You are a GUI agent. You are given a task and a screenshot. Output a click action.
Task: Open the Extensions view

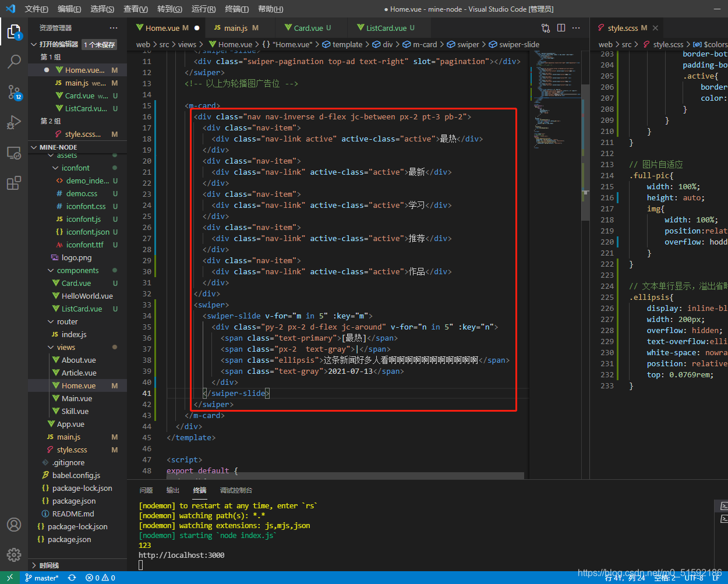(x=14, y=183)
